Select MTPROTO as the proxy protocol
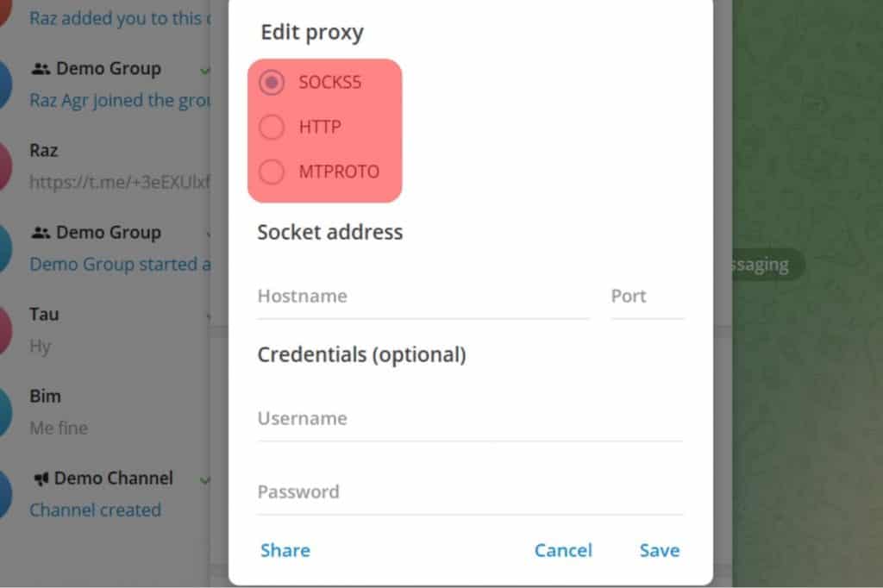Image resolution: width=883 pixels, height=588 pixels. pos(272,172)
